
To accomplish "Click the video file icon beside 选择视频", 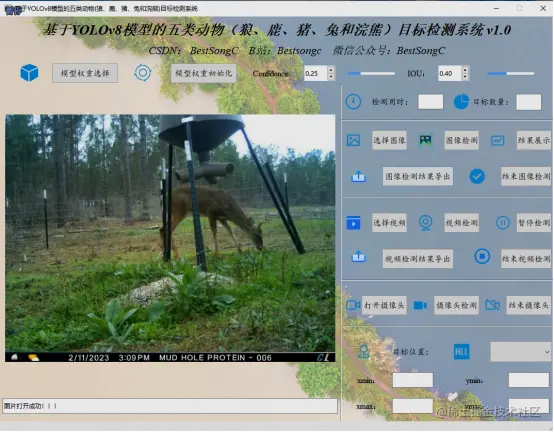I will click(353, 223).
